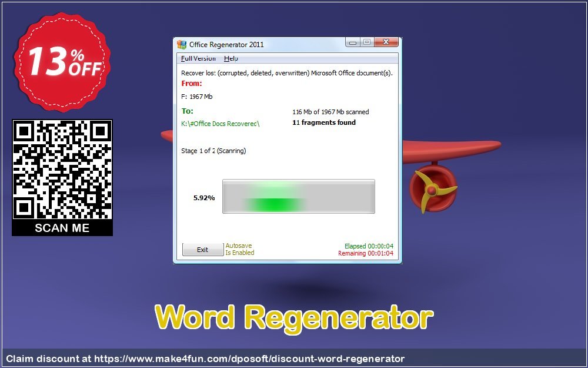Screen dimensions: 588x368
Task: Click the 13% OFF discount badge
Action: [x=62, y=62]
